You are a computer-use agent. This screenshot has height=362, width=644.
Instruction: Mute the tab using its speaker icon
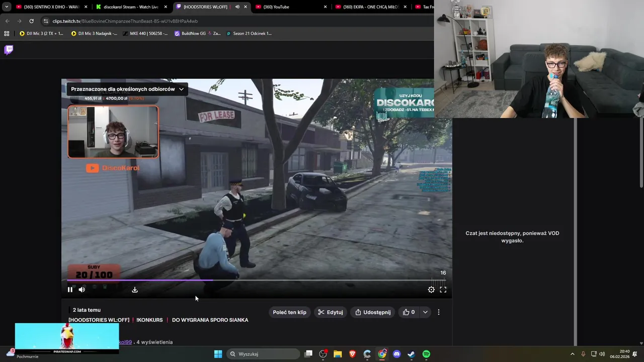[237, 7]
